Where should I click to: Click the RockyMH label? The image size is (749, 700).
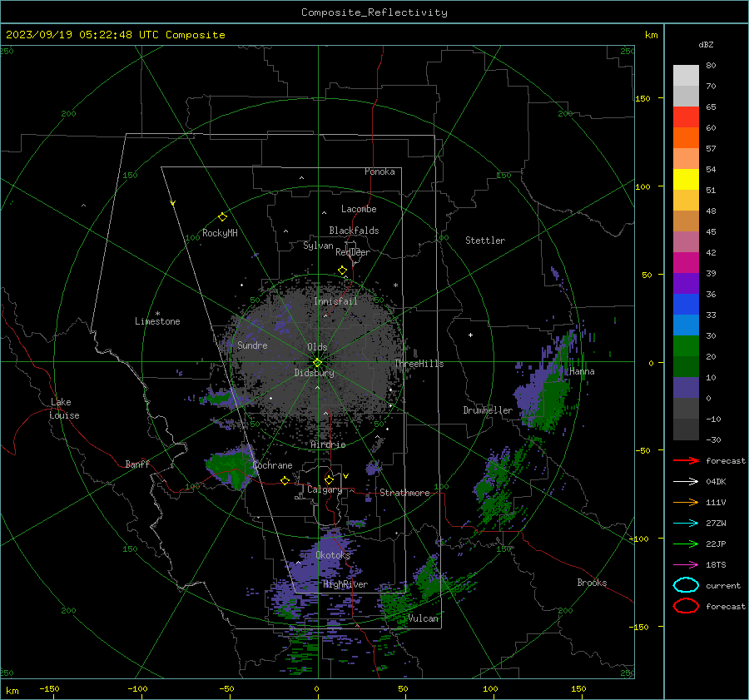220,233
